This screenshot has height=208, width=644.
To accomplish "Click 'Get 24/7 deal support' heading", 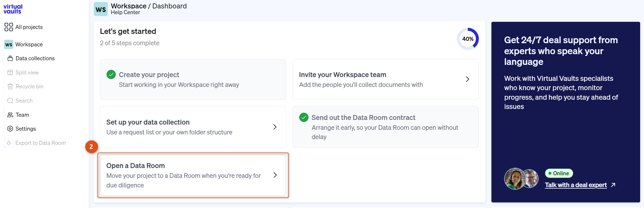I will 561,51.
